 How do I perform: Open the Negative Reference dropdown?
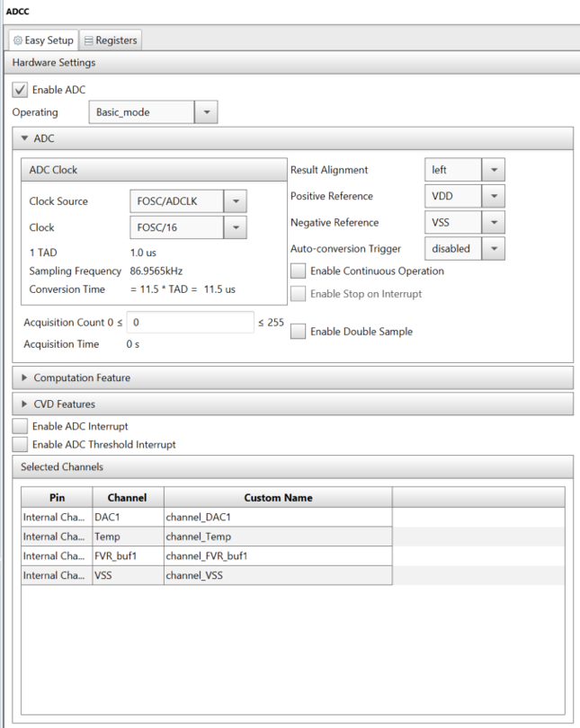point(494,222)
